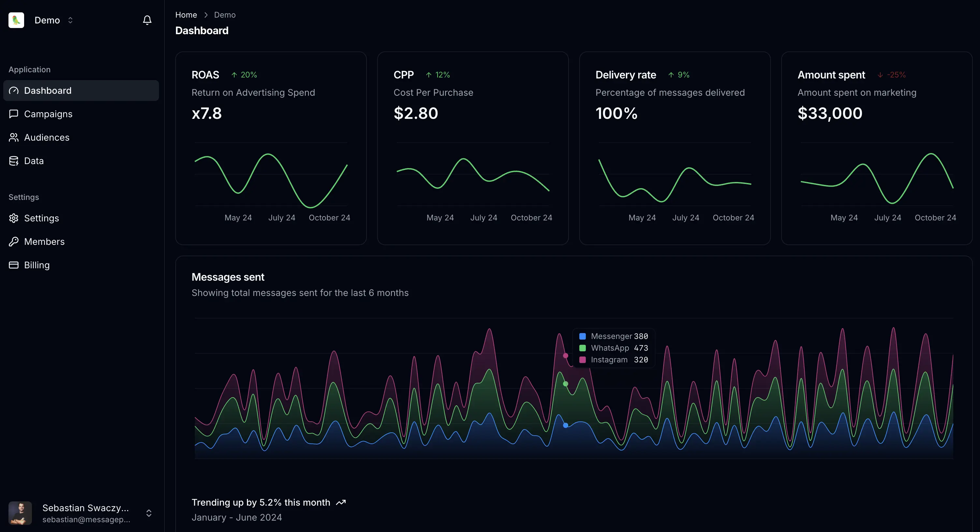Click the Data database icon
The image size is (980, 532).
click(x=14, y=161)
